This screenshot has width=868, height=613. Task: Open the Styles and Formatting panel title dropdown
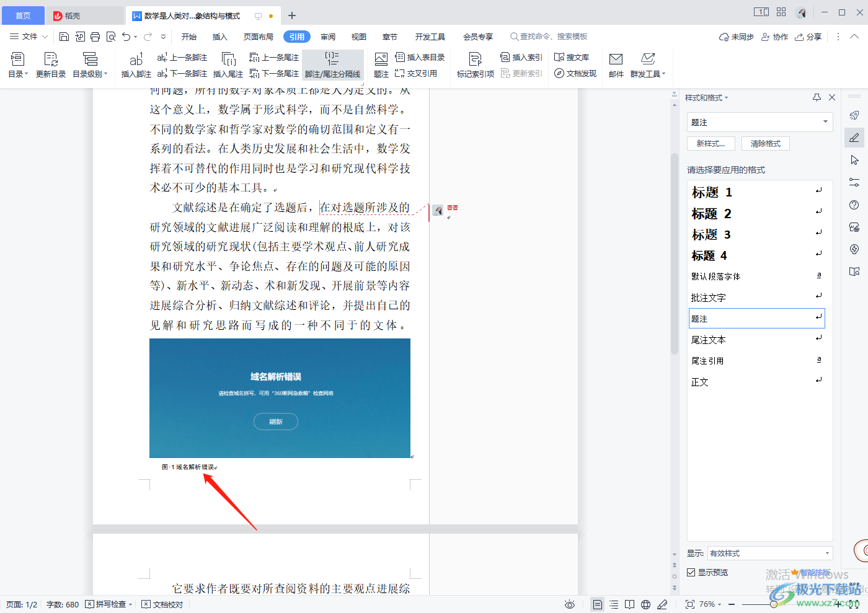tap(707, 97)
